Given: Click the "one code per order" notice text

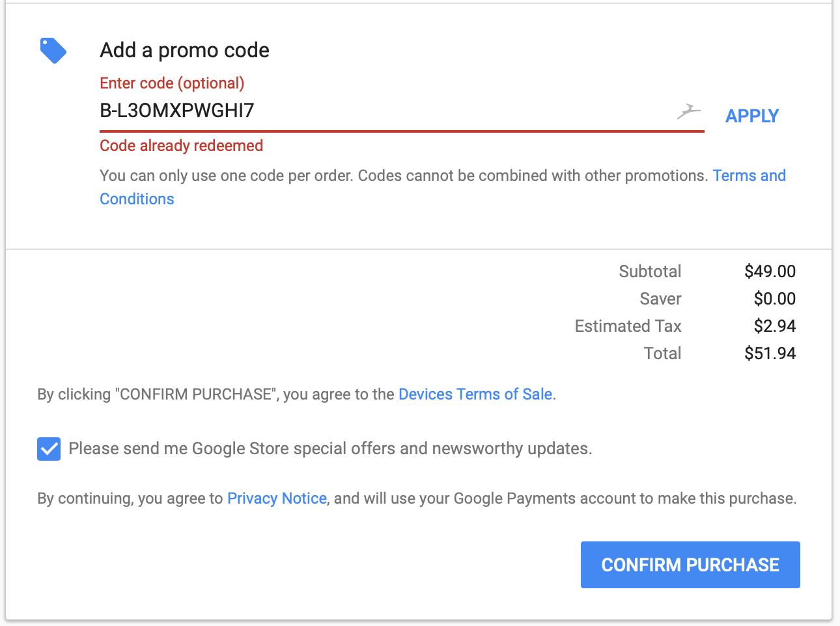Looking at the screenshot, I should [x=404, y=176].
